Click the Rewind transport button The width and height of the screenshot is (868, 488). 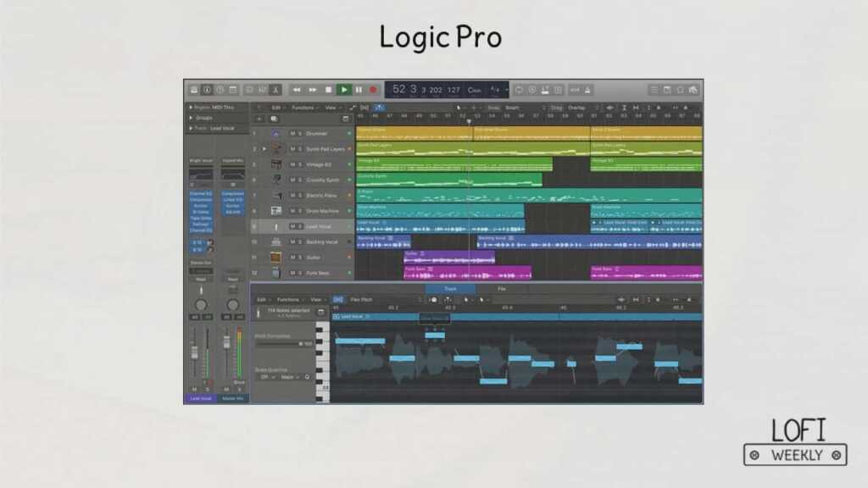[298, 90]
